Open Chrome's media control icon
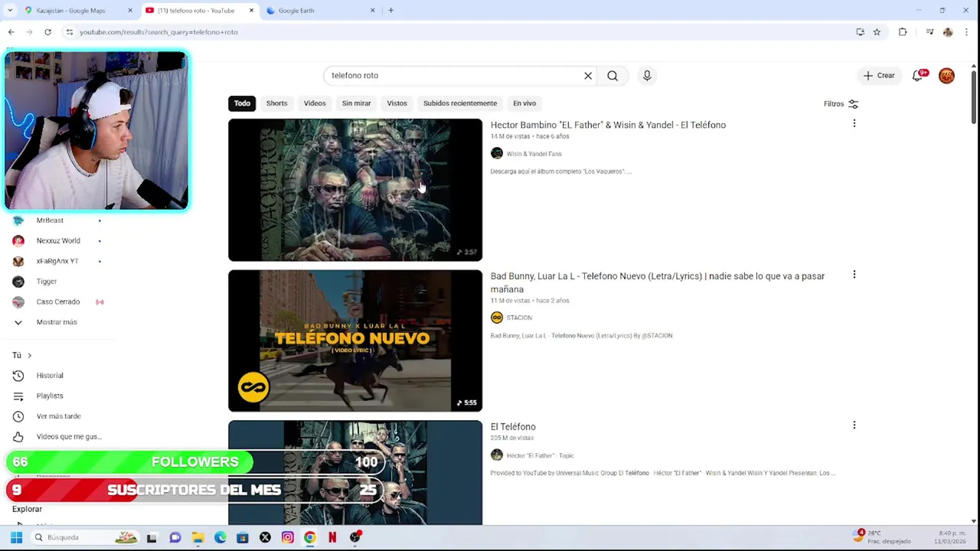The height and width of the screenshot is (551, 980). (x=929, y=32)
